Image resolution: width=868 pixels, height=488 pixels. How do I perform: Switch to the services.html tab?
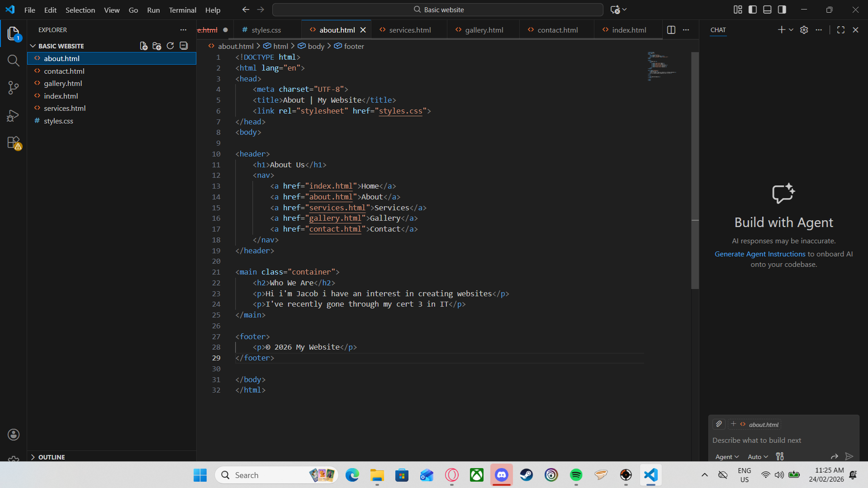coord(410,30)
